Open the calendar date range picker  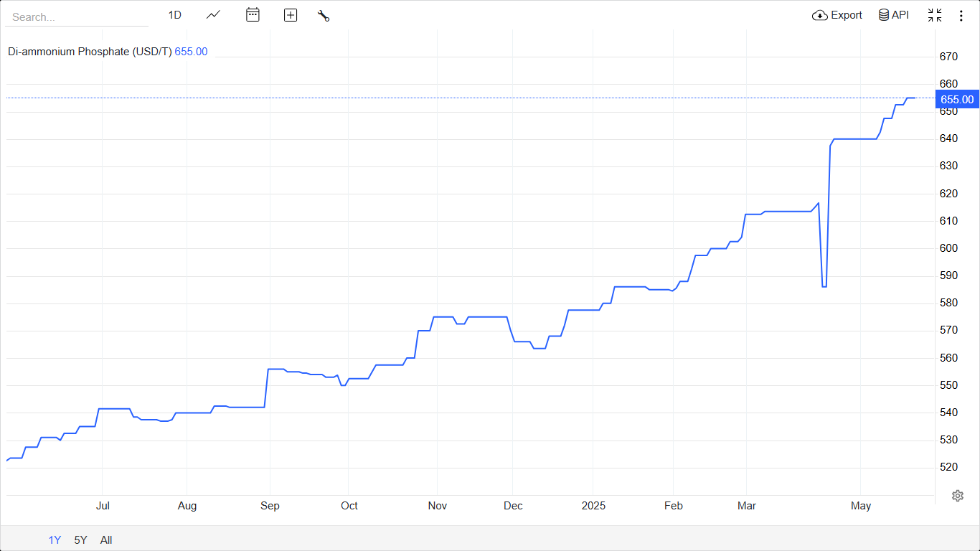[253, 15]
